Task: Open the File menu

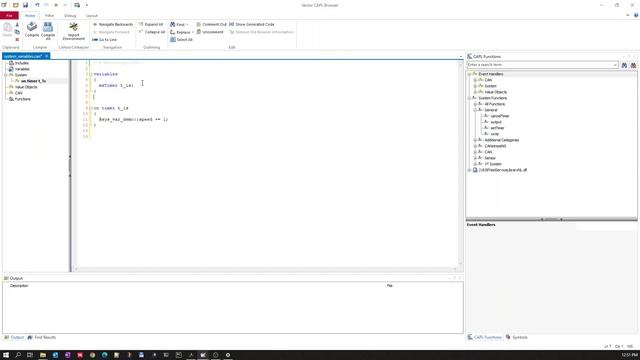Action: click(x=9, y=16)
